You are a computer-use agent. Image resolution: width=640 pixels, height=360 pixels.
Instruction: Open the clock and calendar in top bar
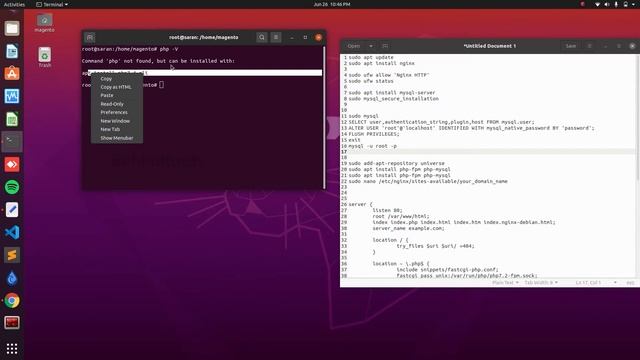pos(332,4)
